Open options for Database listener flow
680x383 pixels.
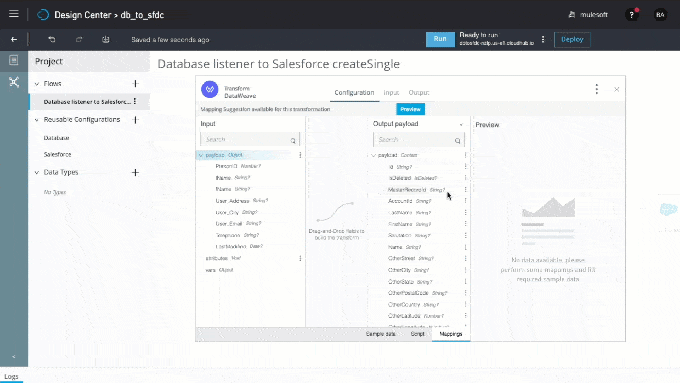pos(135,101)
